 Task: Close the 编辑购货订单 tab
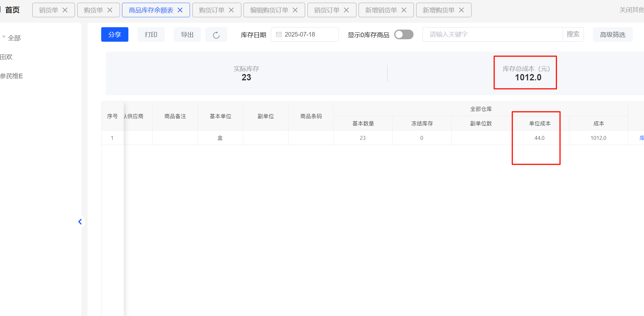tap(295, 10)
